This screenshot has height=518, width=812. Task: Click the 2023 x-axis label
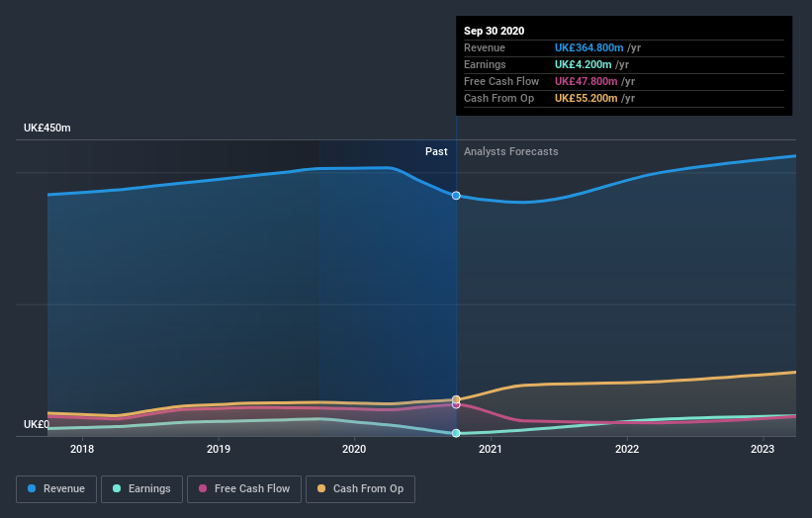click(763, 449)
